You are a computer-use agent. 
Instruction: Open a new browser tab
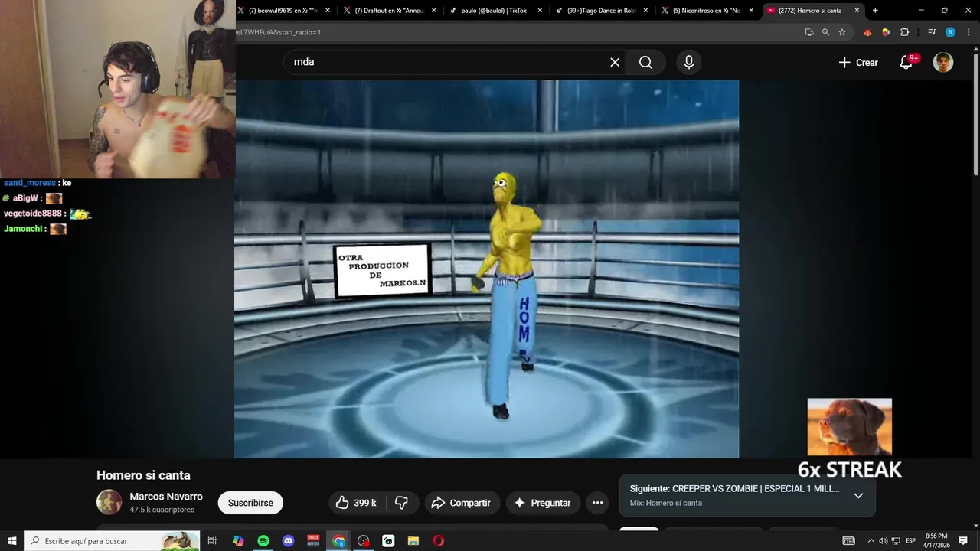point(875,11)
